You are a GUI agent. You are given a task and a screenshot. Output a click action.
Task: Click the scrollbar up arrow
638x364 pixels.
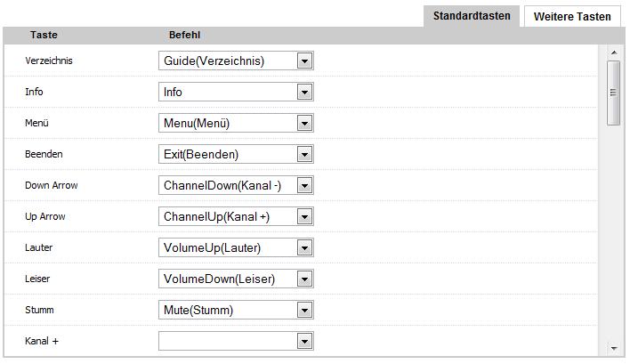[x=614, y=52]
